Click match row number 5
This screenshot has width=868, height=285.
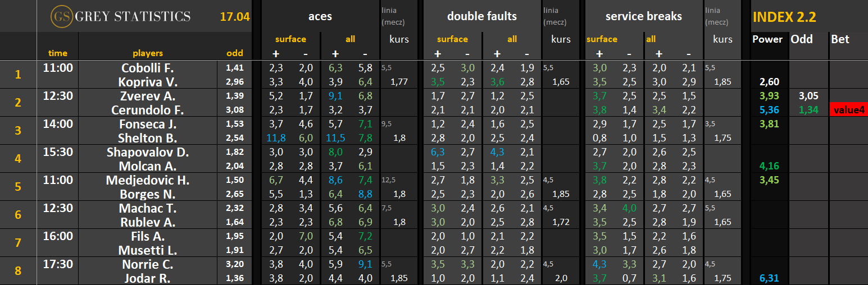pos(18,186)
